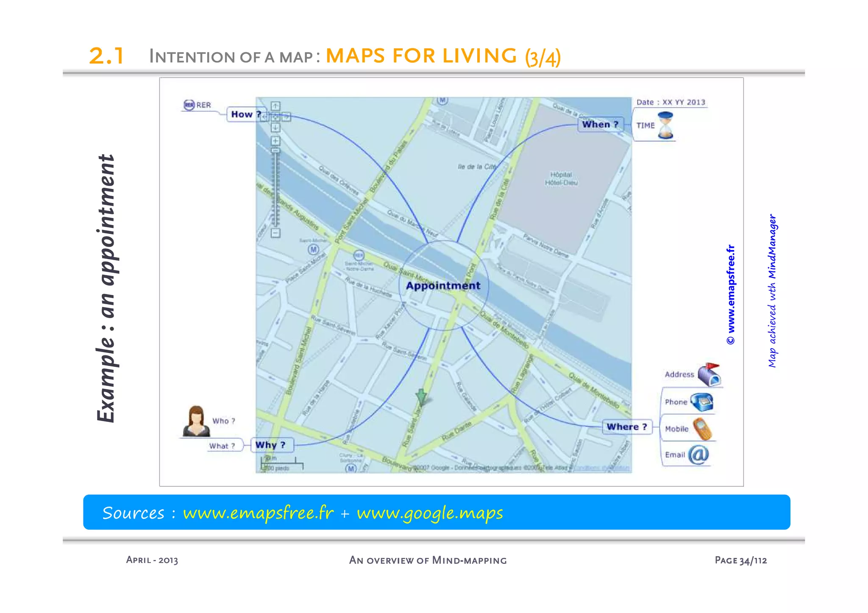This screenshot has width=868, height=613.
Task: Click the map pan up arrow
Action: coord(275,106)
